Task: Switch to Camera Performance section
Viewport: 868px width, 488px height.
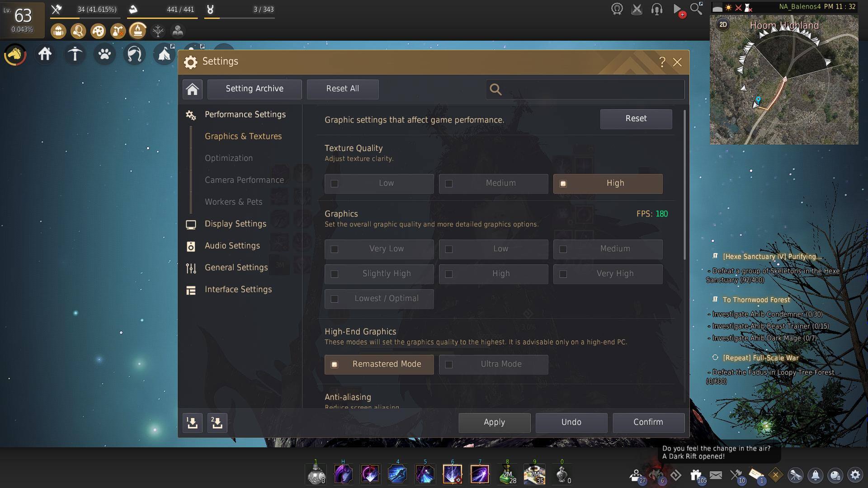Action: tap(244, 180)
